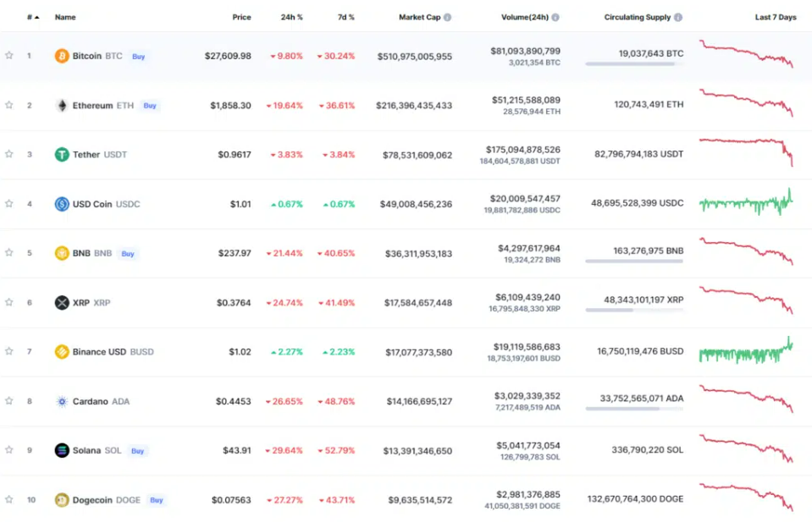The height and width of the screenshot is (528, 812).
Task: Click Ethereum volume $51,215,588,089
Action: [x=526, y=100]
